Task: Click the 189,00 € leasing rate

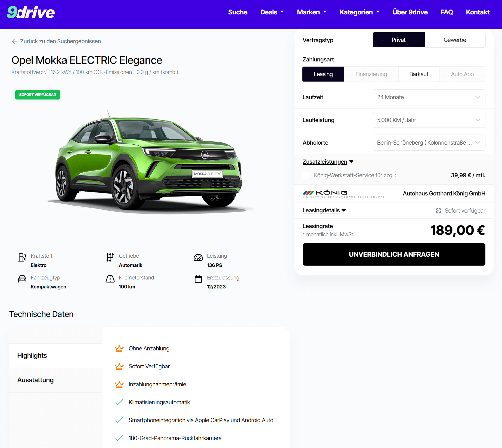Action: [x=458, y=230]
